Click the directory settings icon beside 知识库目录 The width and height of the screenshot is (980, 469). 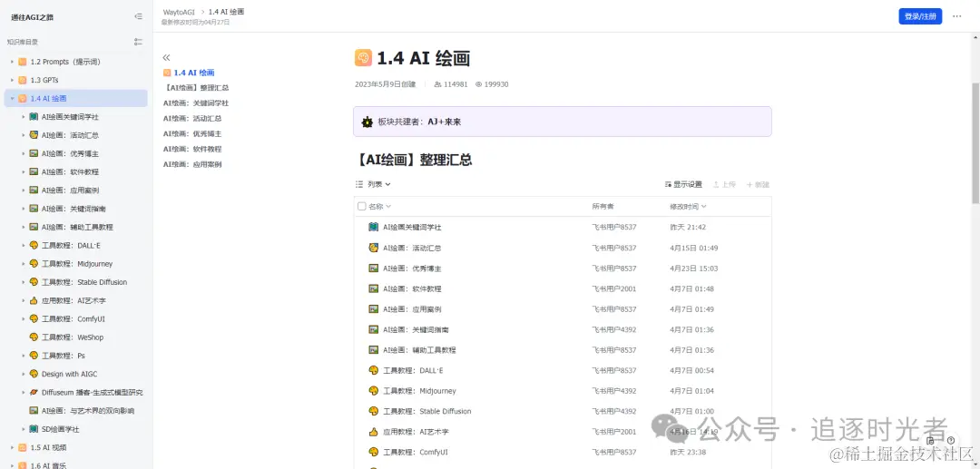point(138,42)
